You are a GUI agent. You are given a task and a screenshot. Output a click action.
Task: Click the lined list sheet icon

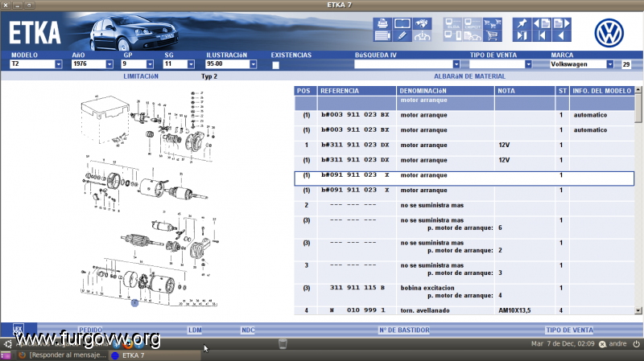tap(382, 35)
